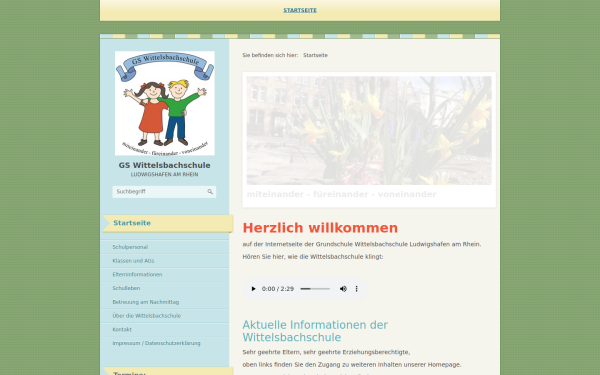Select Startseite in the sidebar menu

[x=132, y=223]
